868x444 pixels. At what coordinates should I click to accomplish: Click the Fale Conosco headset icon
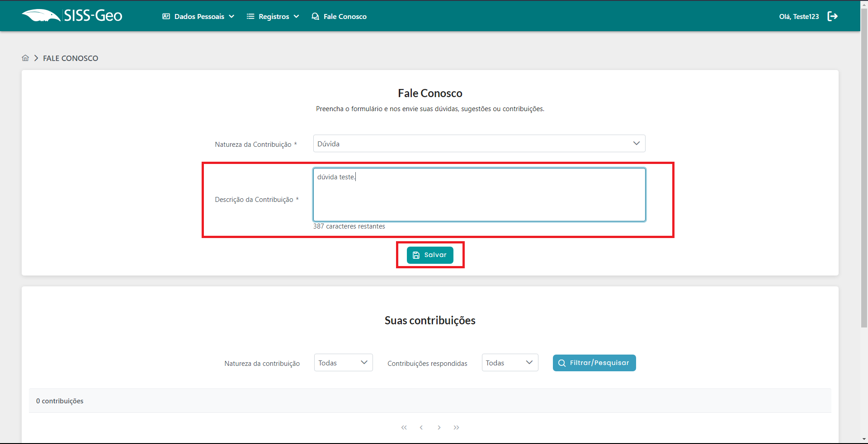[315, 16]
